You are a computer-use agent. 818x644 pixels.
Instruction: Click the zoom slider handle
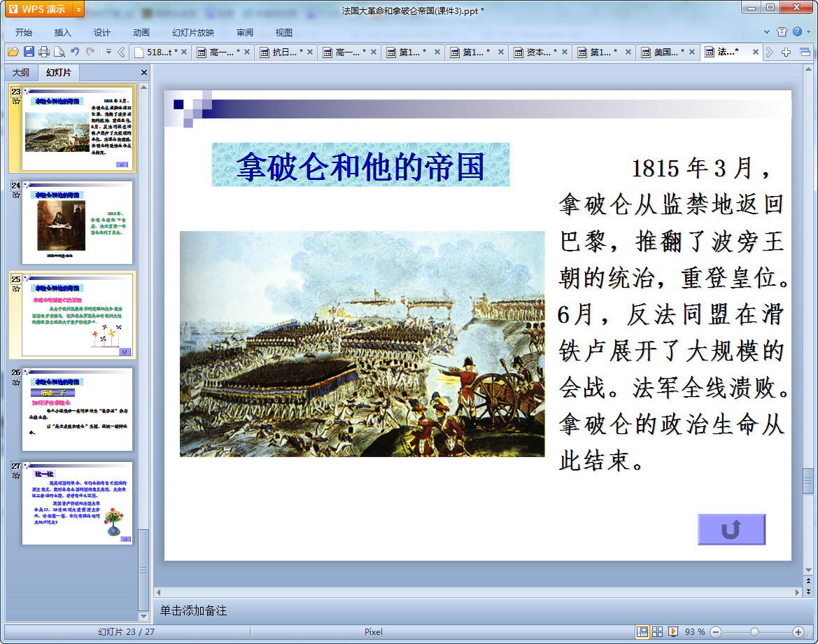pyautogui.click(x=754, y=632)
